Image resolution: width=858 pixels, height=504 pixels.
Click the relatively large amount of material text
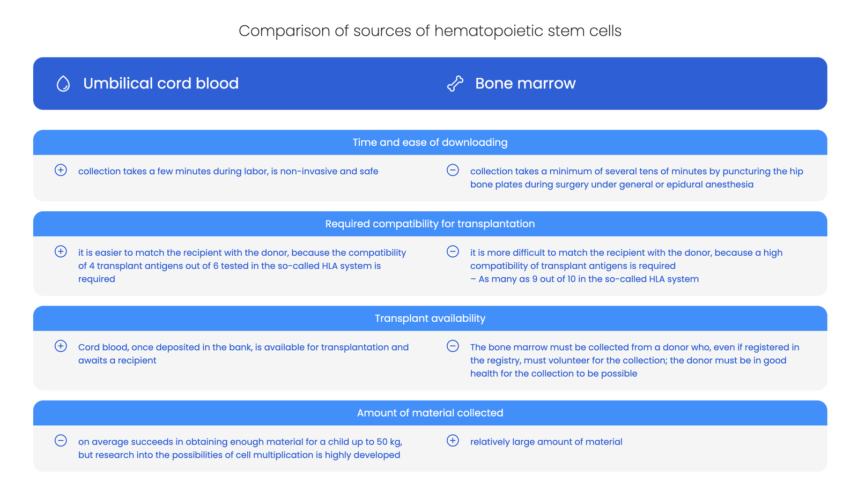pyautogui.click(x=546, y=442)
